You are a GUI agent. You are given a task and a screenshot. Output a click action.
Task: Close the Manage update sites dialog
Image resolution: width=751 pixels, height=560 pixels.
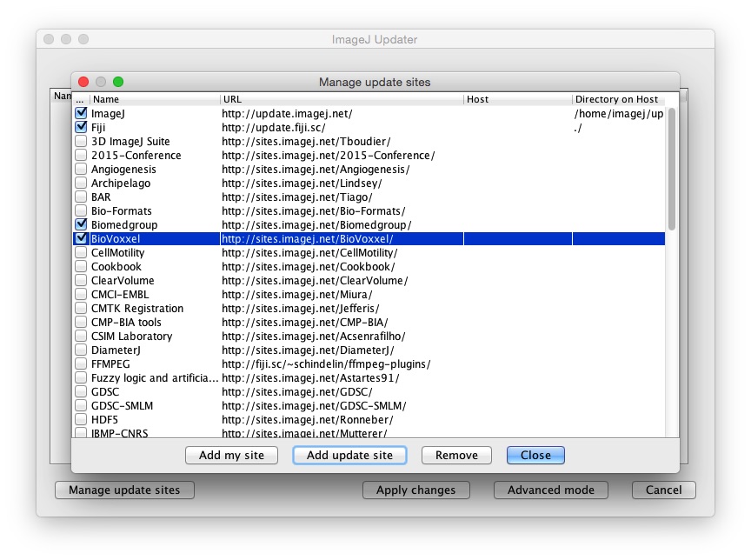click(x=535, y=455)
